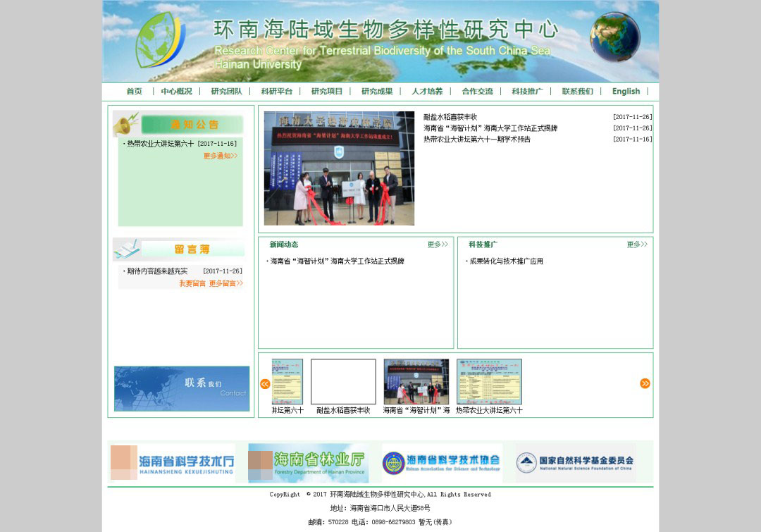The height and width of the screenshot is (532, 761).
Task: Open news 耐盐水稻喜获丰收
Action: [450, 117]
